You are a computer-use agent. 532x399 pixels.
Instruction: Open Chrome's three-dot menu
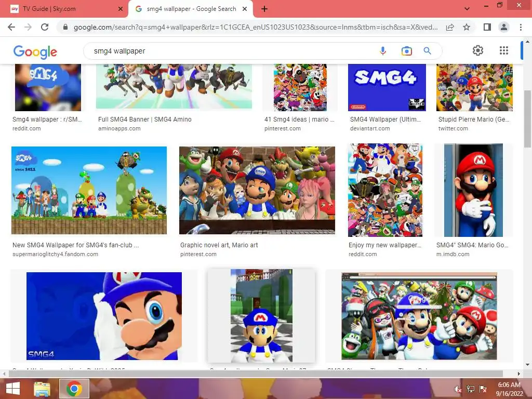click(521, 27)
